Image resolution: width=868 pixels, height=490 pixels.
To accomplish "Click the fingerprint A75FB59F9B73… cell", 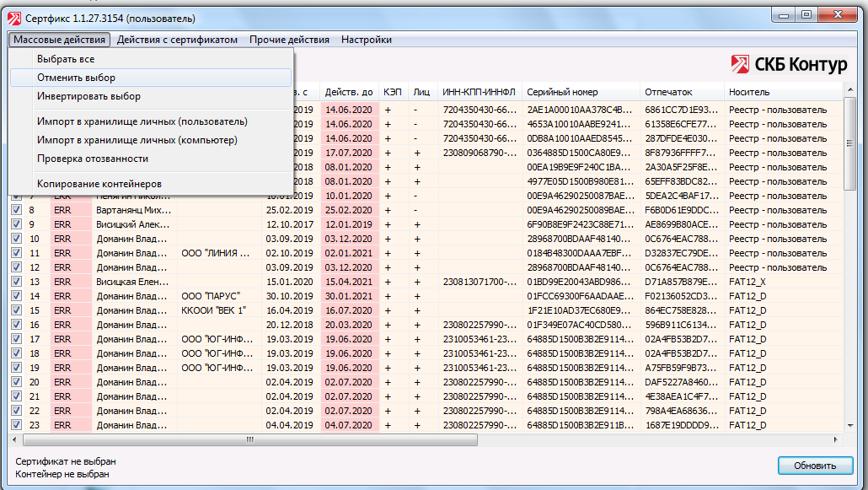I will pyautogui.click(x=682, y=368).
